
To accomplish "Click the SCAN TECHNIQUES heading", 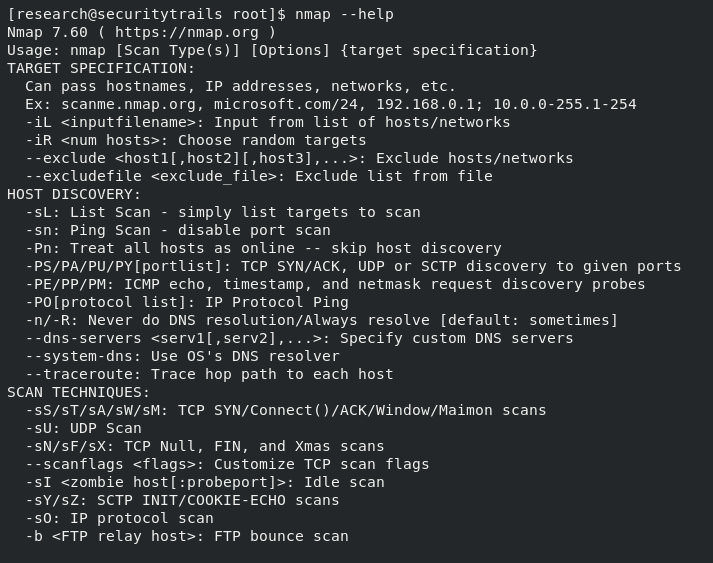I will tap(78, 392).
